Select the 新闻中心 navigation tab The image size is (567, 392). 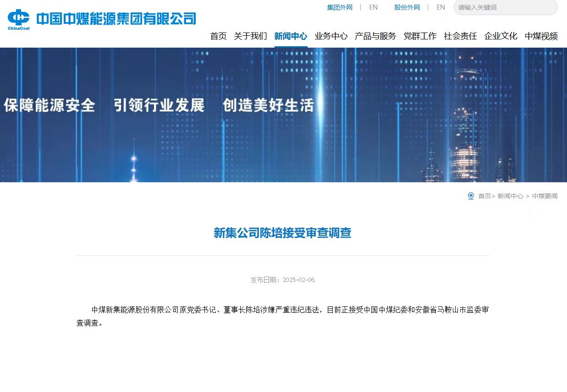[291, 36]
